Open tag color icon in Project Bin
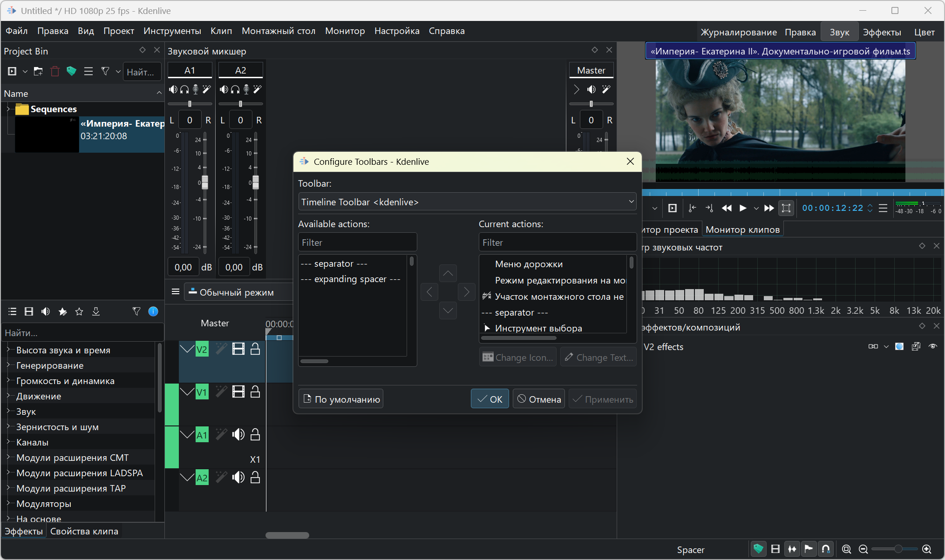The image size is (945, 560). coord(71,72)
